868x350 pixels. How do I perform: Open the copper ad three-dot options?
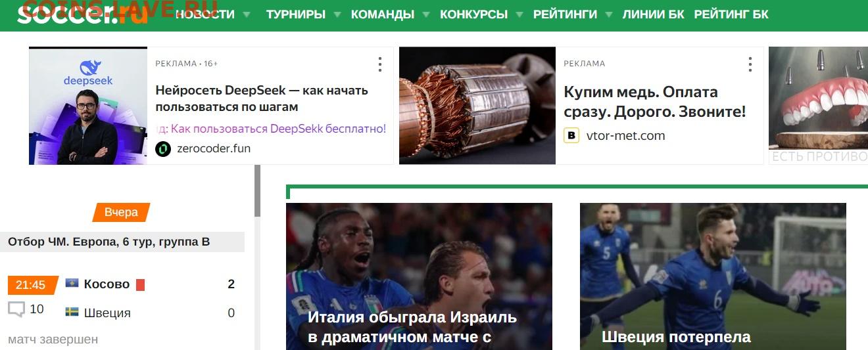pos(750,64)
